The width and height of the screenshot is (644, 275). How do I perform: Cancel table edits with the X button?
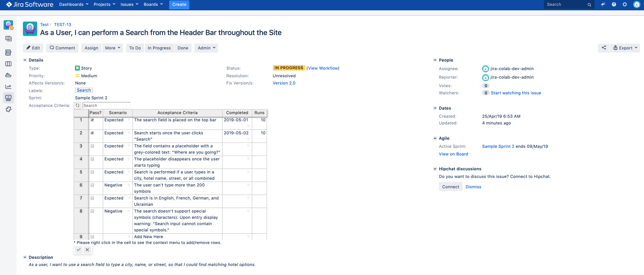click(x=87, y=250)
